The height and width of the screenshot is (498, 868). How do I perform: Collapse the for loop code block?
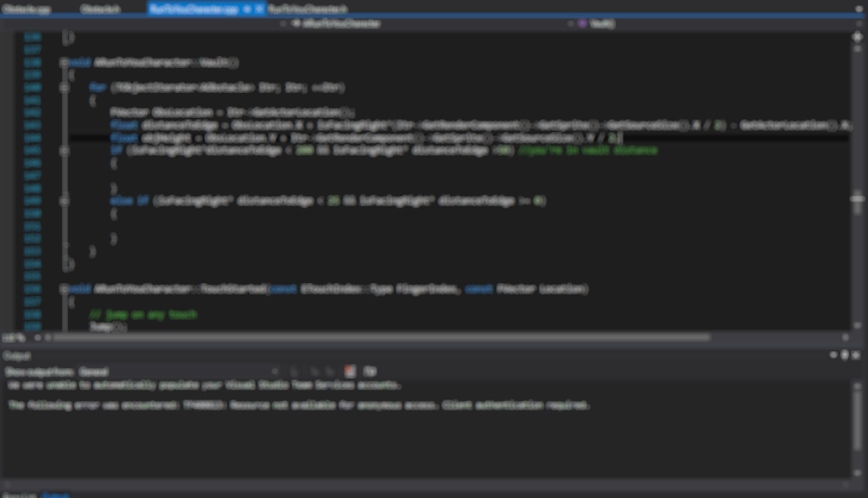pyautogui.click(x=65, y=88)
